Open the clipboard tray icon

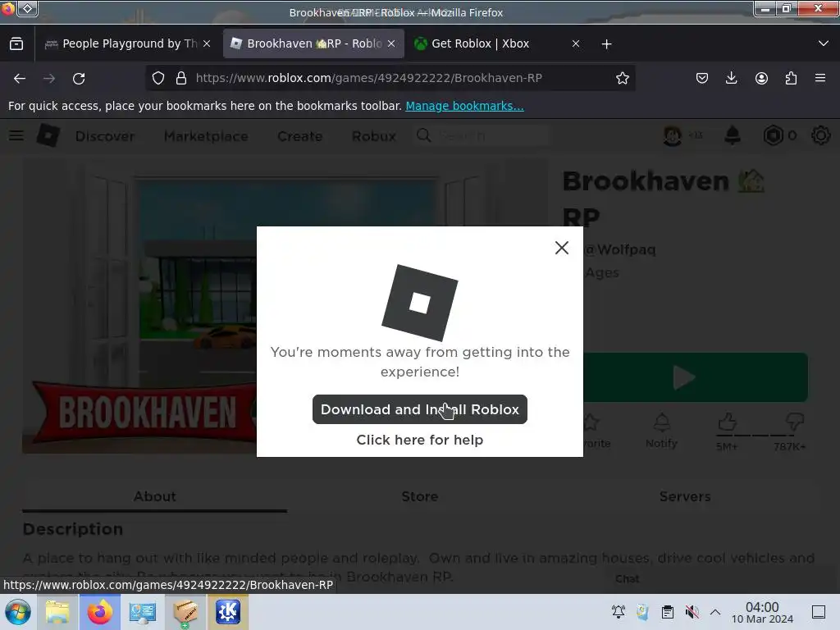pyautogui.click(x=668, y=612)
